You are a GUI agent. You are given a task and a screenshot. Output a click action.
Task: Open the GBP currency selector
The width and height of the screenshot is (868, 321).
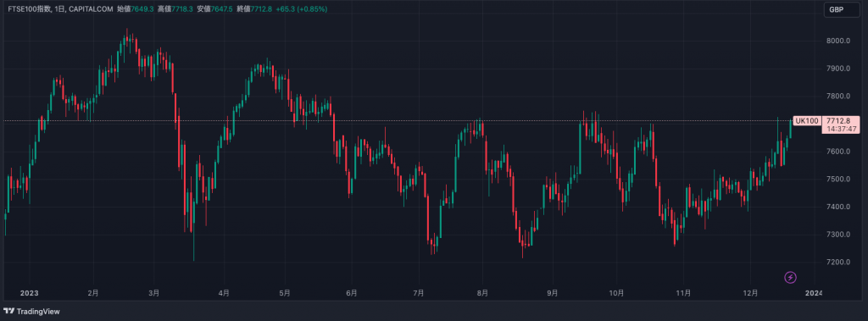841,9
